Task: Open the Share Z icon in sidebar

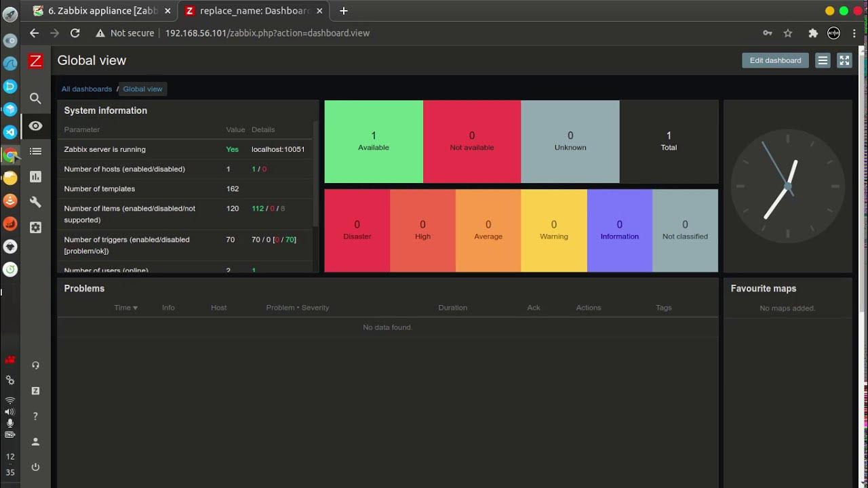Action: tap(35, 391)
